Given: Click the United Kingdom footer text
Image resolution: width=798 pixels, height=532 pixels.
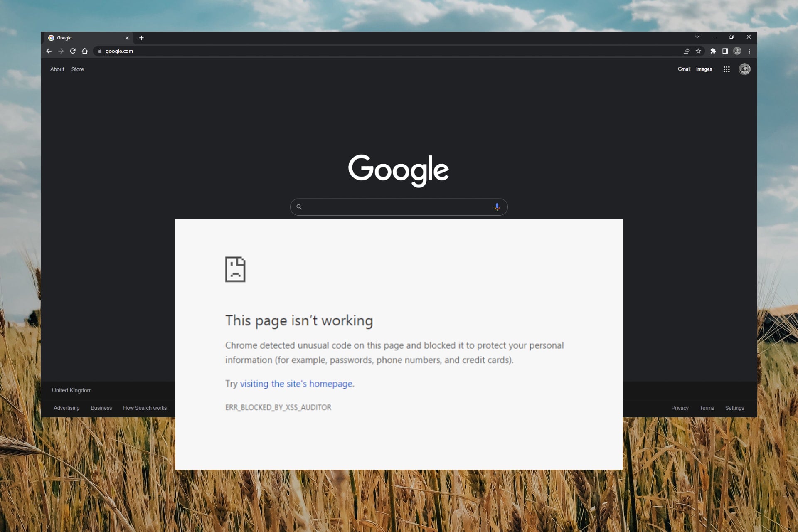Looking at the screenshot, I should pos(72,391).
